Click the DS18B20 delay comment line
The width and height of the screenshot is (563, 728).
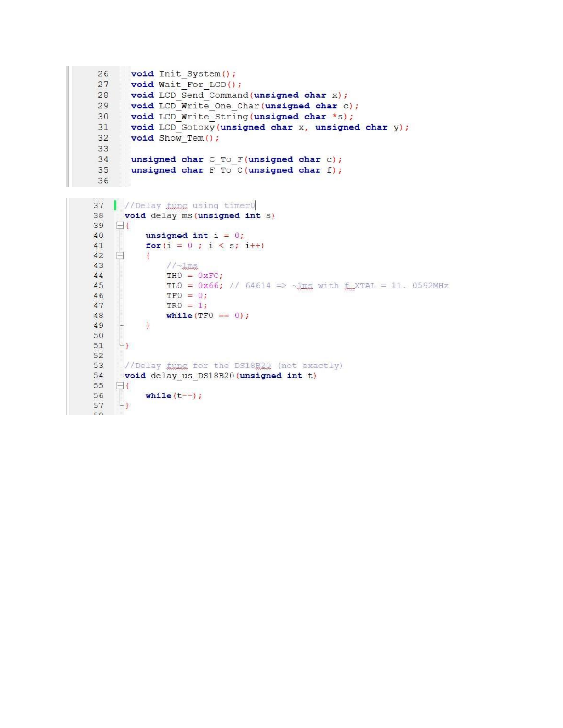click(x=234, y=366)
